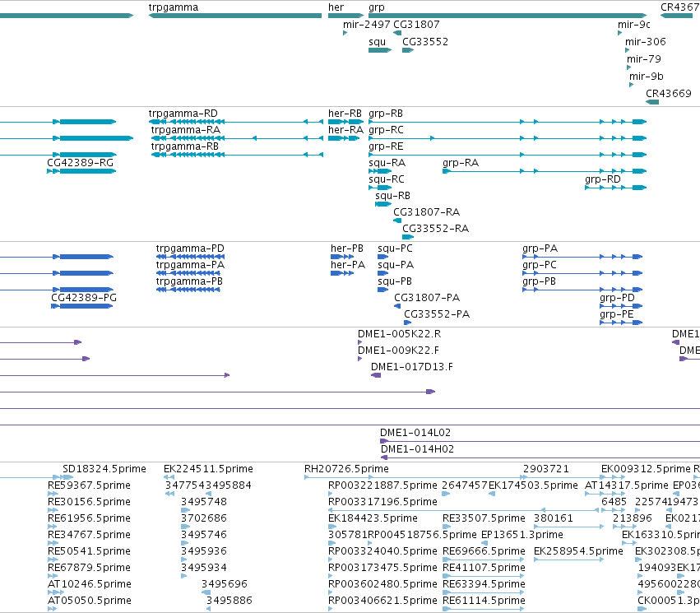Select the squ-PC protein label
This screenshot has width=700, height=613.
click(395, 248)
